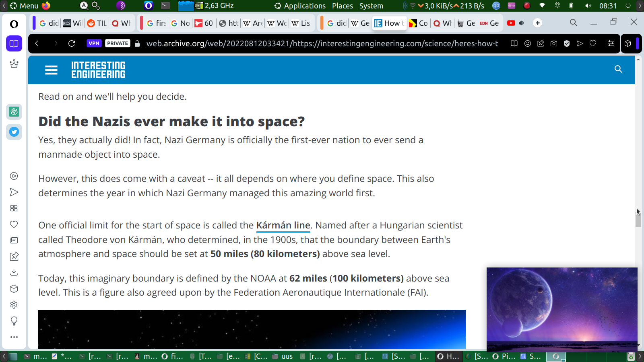This screenshot has height=362, width=644.
Task: Click the pinboard edit icon in address bar
Action: click(541, 43)
